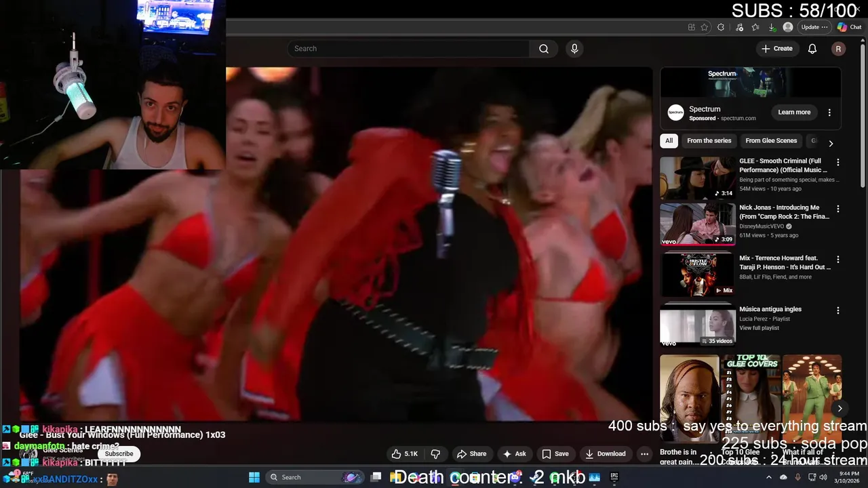The width and height of the screenshot is (868, 488).
Task: Share the Glee video
Action: tap(471, 454)
